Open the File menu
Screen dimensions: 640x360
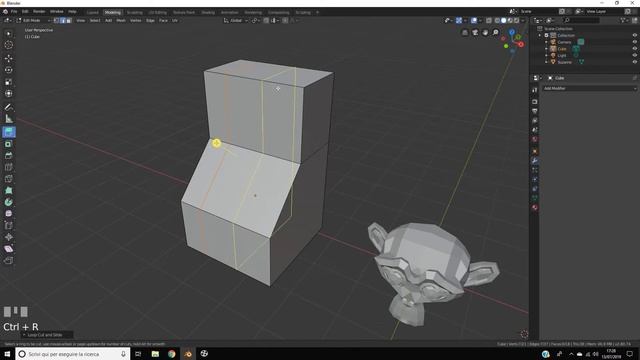pos(14,12)
